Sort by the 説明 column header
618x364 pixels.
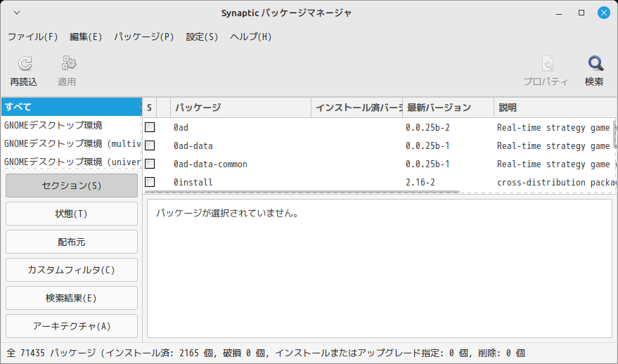[555, 108]
